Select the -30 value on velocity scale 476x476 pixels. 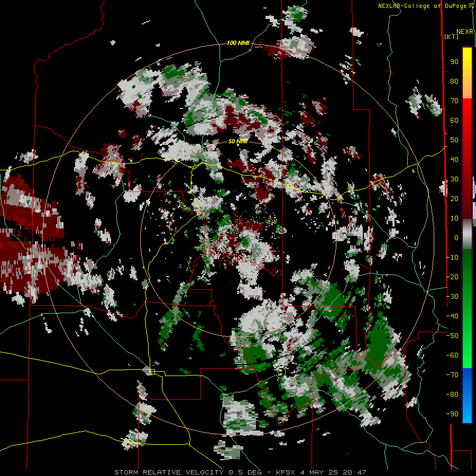pyautogui.click(x=452, y=297)
